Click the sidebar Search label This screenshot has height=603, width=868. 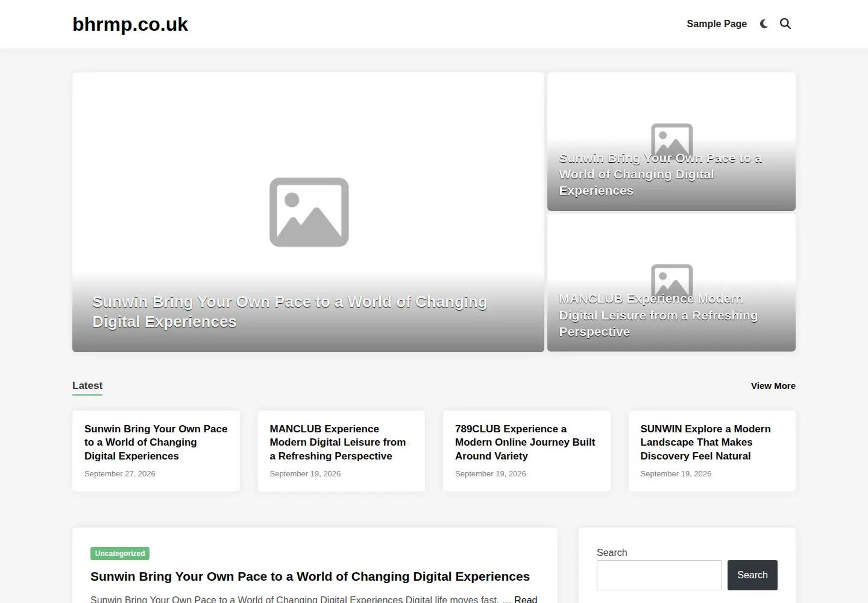click(612, 552)
